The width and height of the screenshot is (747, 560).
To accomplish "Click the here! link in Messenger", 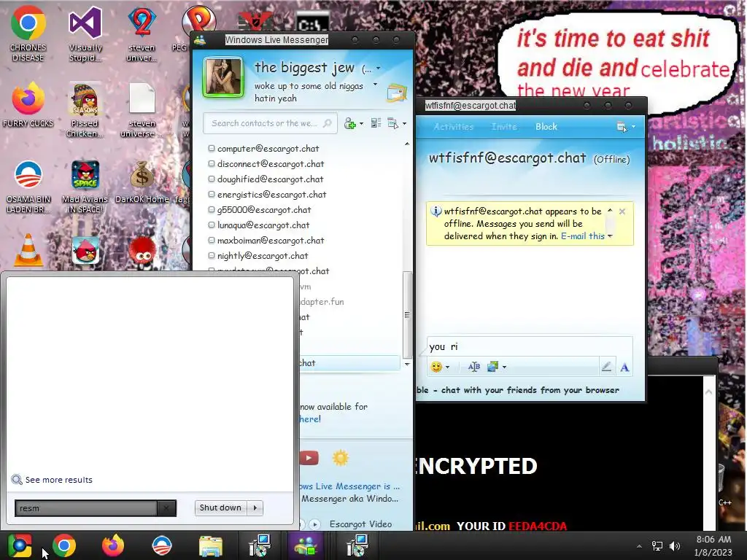I will coord(310,419).
